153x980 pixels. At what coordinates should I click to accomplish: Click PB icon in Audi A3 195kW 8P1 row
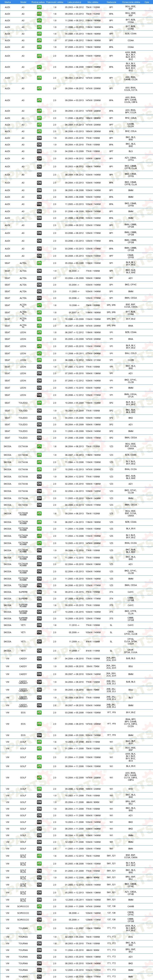(x=39, y=118)
